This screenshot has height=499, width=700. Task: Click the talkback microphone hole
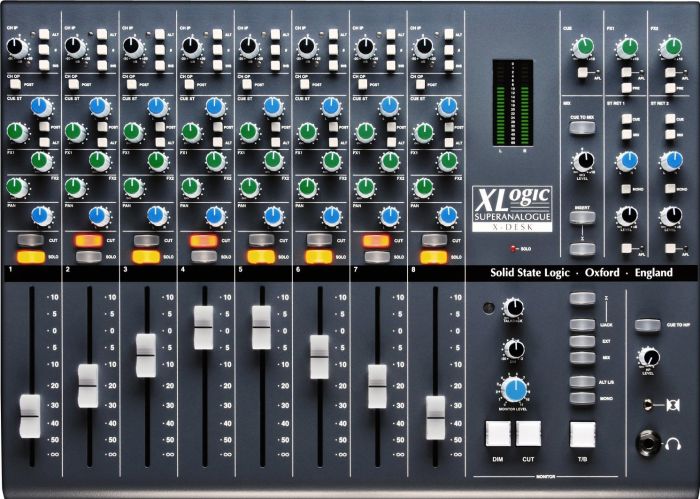[488, 308]
